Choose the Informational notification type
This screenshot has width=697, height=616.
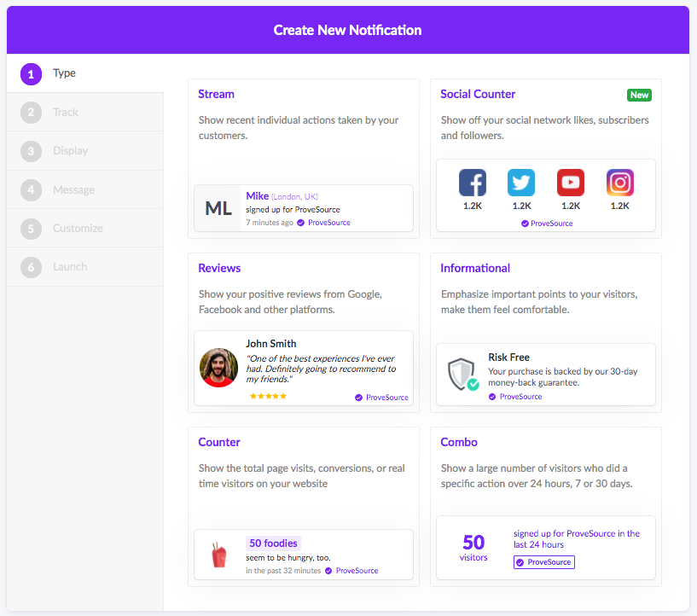pos(546,333)
